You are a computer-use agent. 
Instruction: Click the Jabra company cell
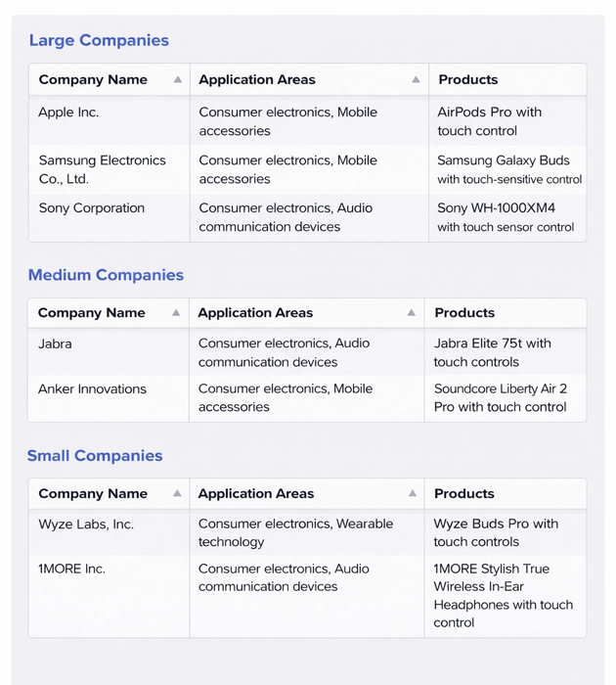point(55,344)
